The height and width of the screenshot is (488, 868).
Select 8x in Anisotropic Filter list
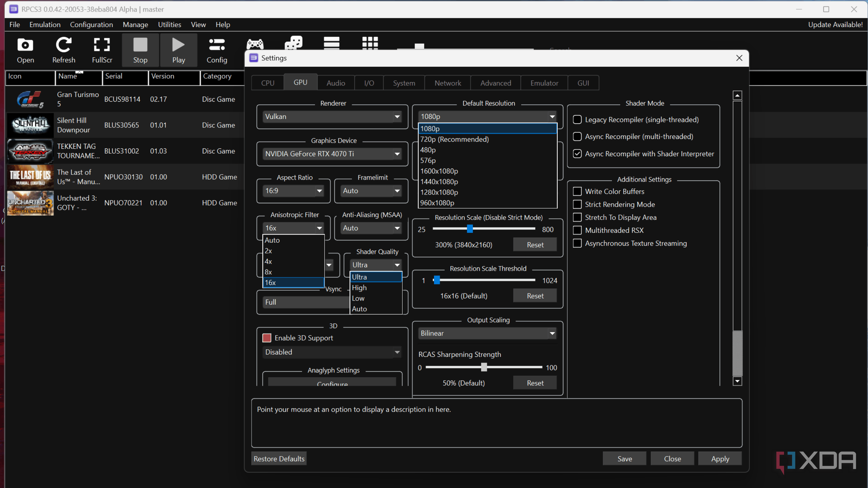[x=294, y=272]
